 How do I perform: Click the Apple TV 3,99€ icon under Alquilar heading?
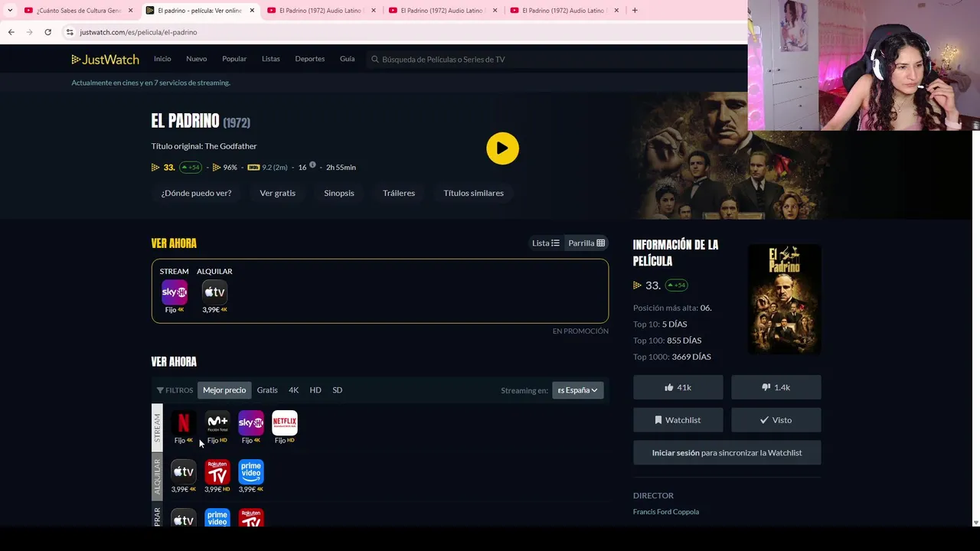214,292
